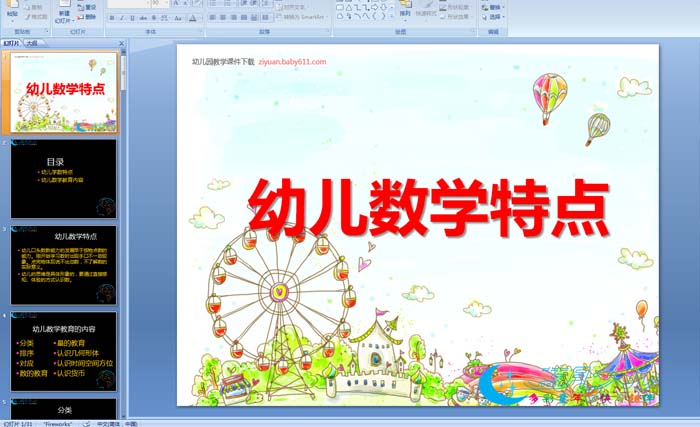
Task: Open the Select dropdown in editing group
Action: (493, 17)
